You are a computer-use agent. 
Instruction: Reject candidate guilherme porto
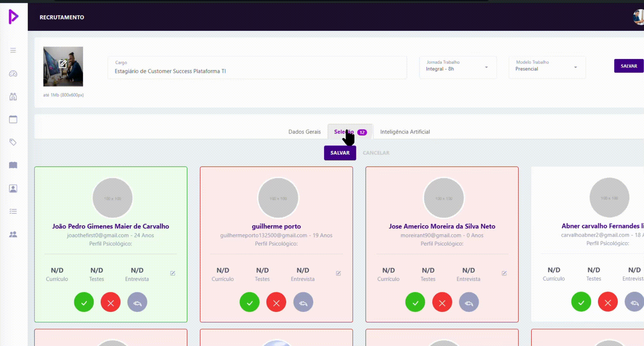pos(276,302)
